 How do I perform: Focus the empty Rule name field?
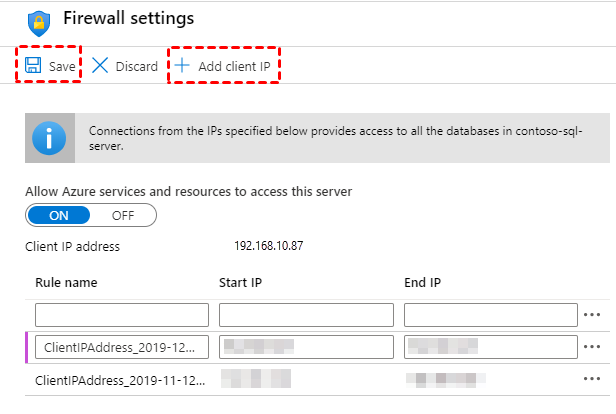[122, 315]
